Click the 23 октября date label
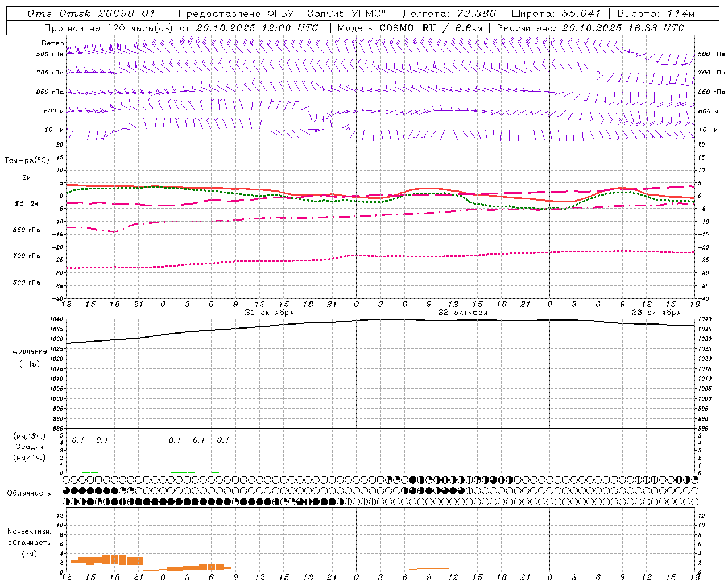728x582 pixels. tap(656, 313)
